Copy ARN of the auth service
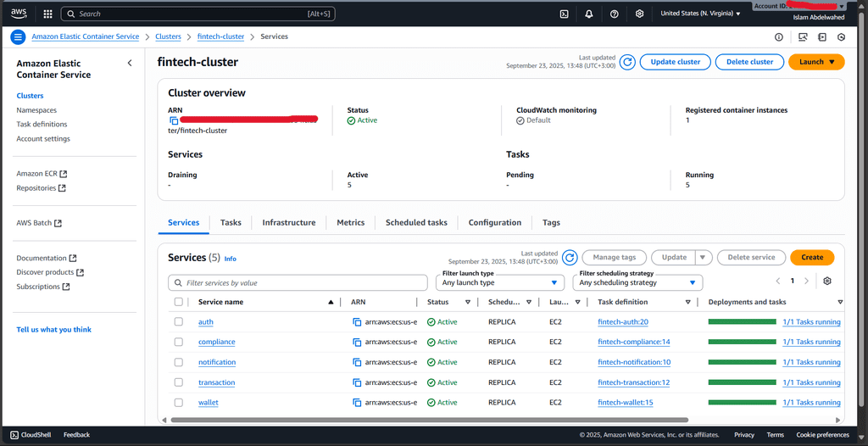Image resolution: width=868 pixels, height=446 pixels. [x=357, y=322]
